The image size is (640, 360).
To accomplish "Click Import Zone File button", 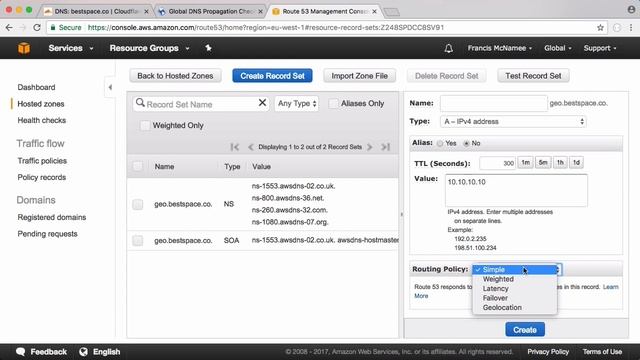I will click(x=360, y=76).
